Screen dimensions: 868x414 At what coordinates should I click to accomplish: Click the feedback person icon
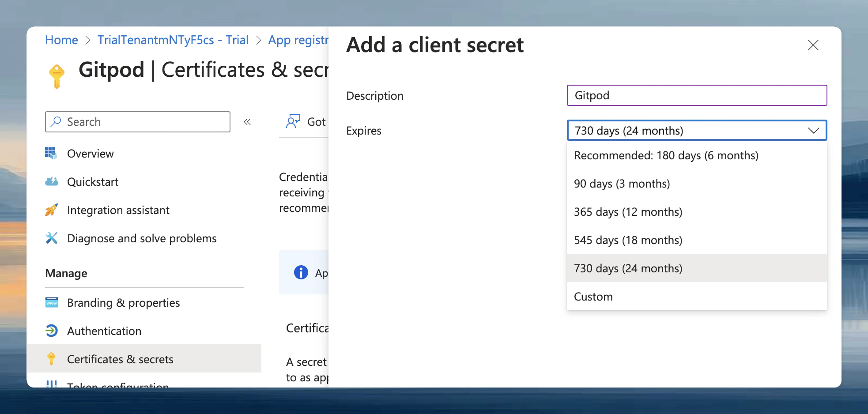pos(293,121)
